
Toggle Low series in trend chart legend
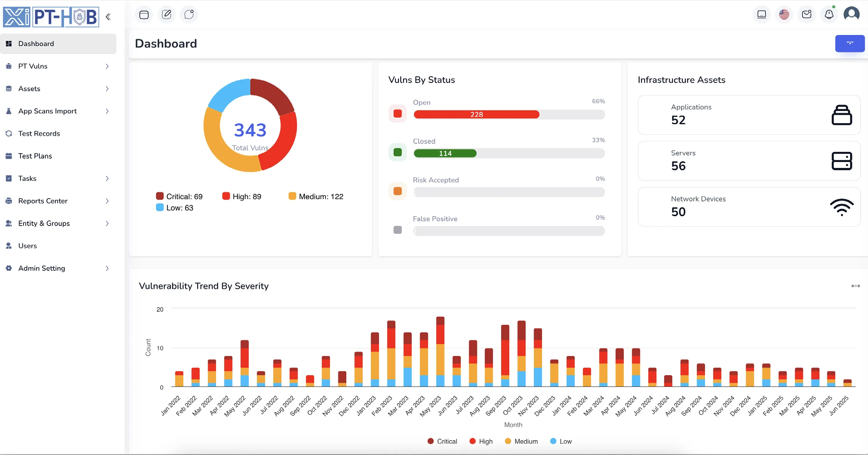[561, 441]
